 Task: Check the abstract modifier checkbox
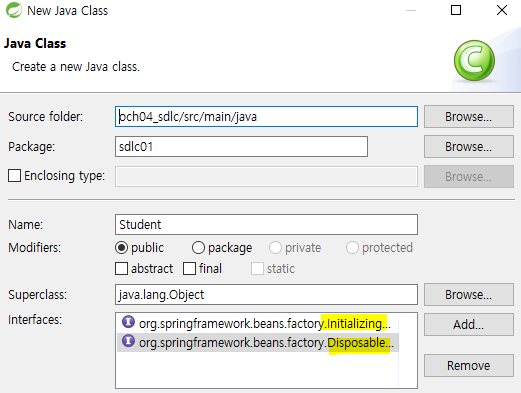tap(121, 269)
